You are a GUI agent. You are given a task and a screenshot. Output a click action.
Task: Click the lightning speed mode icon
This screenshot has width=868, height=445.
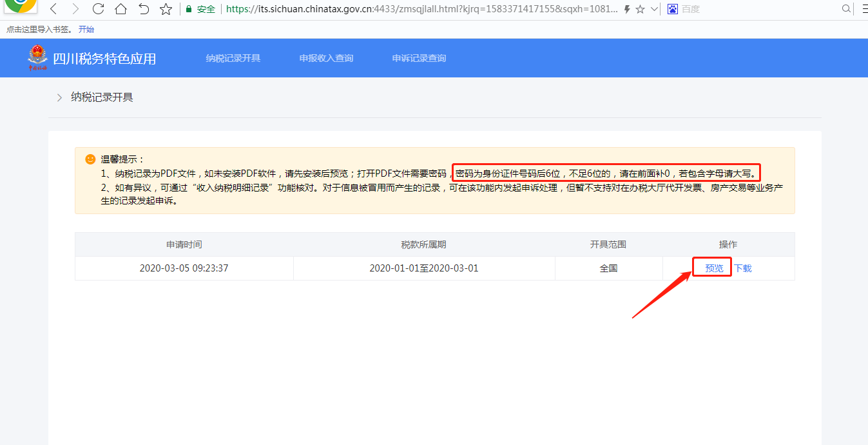tap(626, 9)
